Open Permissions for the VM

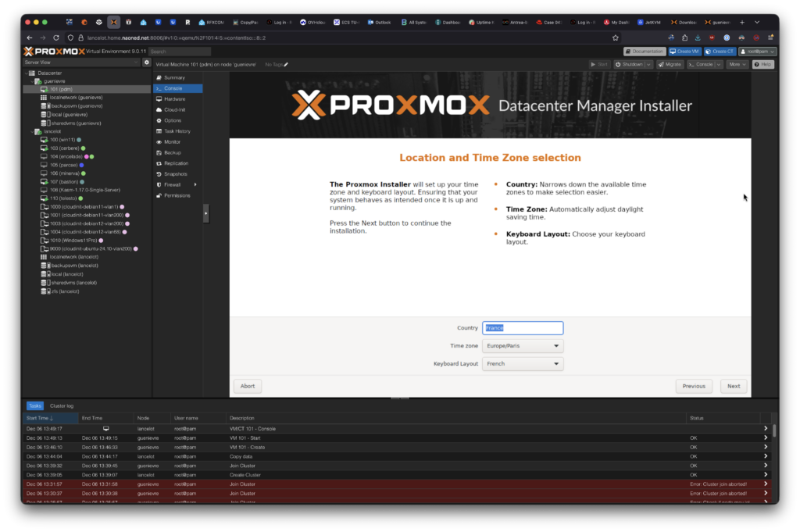(177, 195)
